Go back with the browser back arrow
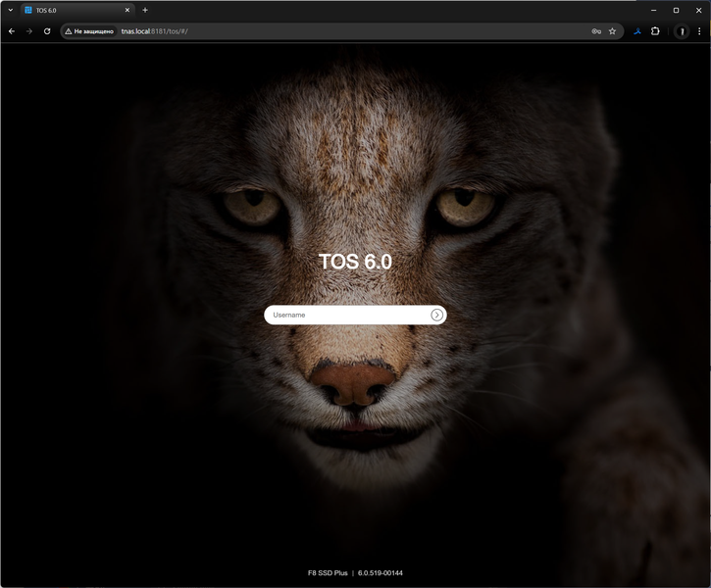The image size is (711, 588). coord(12,31)
